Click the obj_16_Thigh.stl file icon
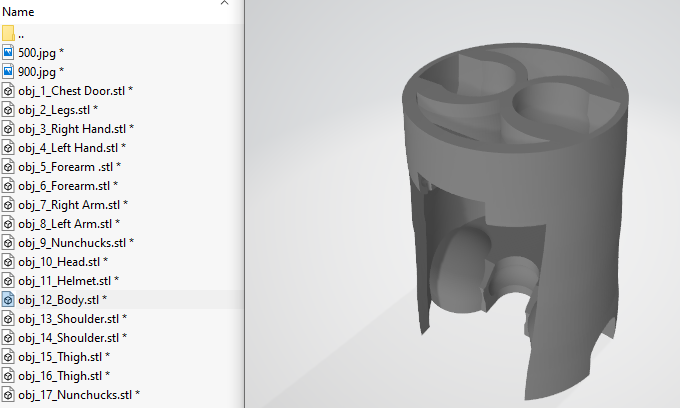680x408 pixels. pos(8,376)
